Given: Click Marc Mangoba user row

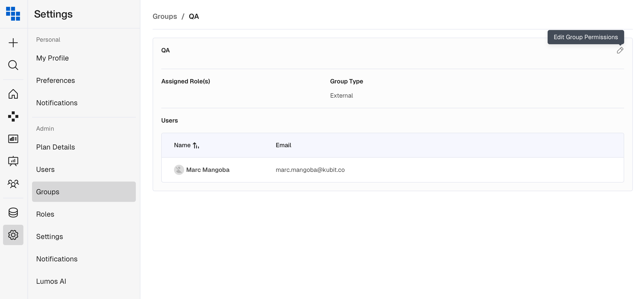Looking at the screenshot, I should click(x=208, y=170).
